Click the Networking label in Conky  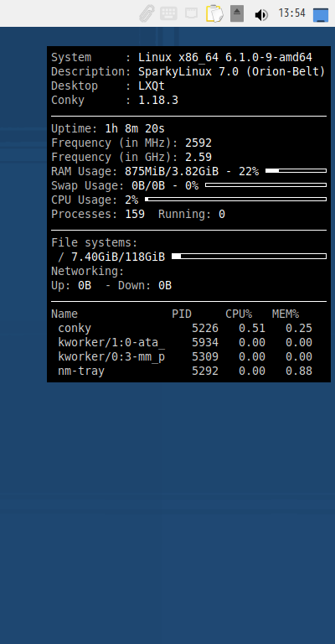pos(87,272)
